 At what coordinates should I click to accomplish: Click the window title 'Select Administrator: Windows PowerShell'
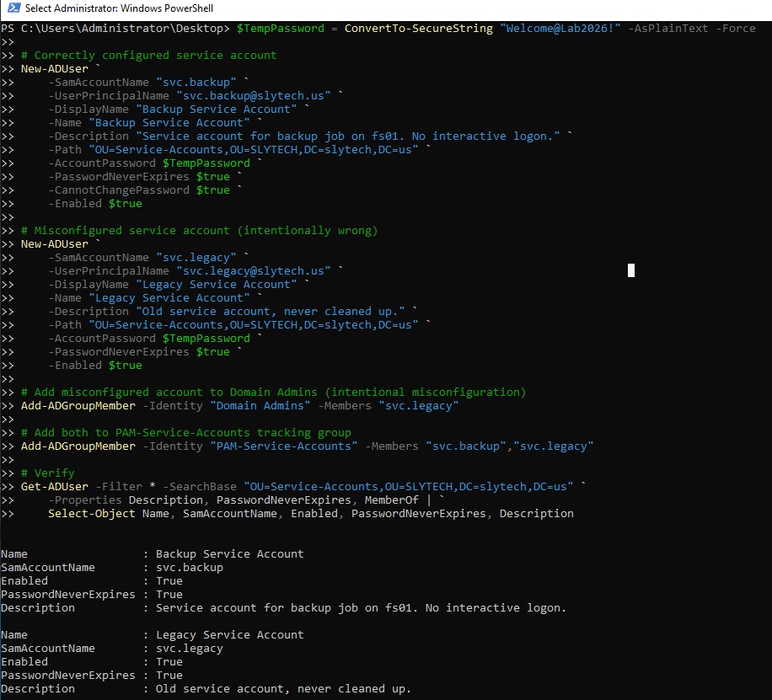click(x=120, y=8)
